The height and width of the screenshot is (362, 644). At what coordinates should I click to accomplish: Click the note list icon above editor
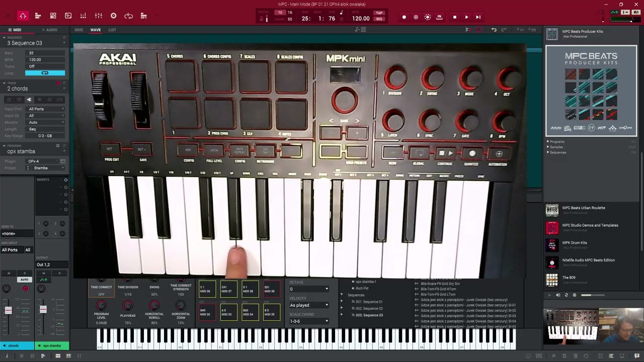pyautogui.click(x=361, y=30)
